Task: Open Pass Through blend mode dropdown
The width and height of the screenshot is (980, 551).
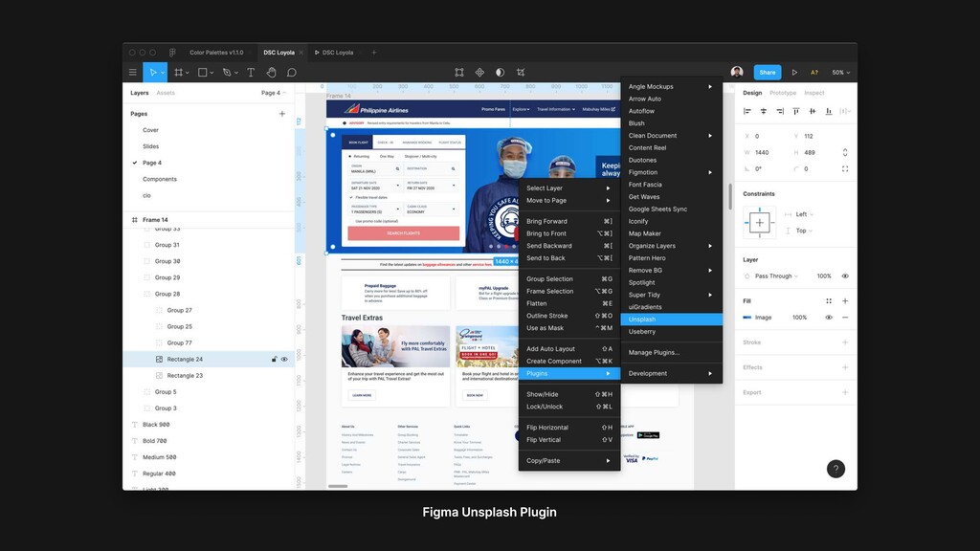Action: [776, 276]
